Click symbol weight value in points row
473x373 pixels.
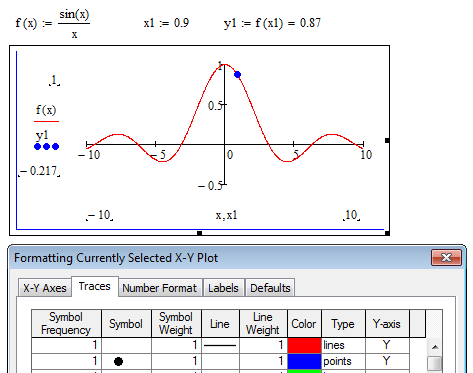(176, 361)
